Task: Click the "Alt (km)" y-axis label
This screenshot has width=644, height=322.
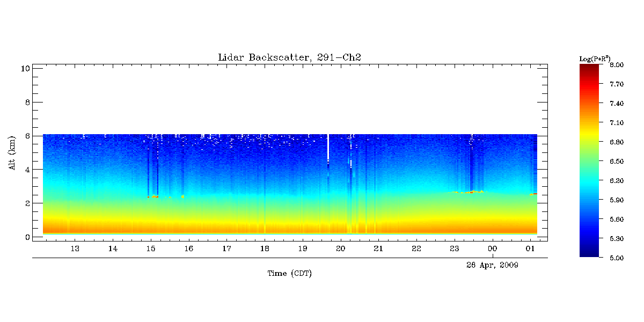Action: [x=12, y=153]
